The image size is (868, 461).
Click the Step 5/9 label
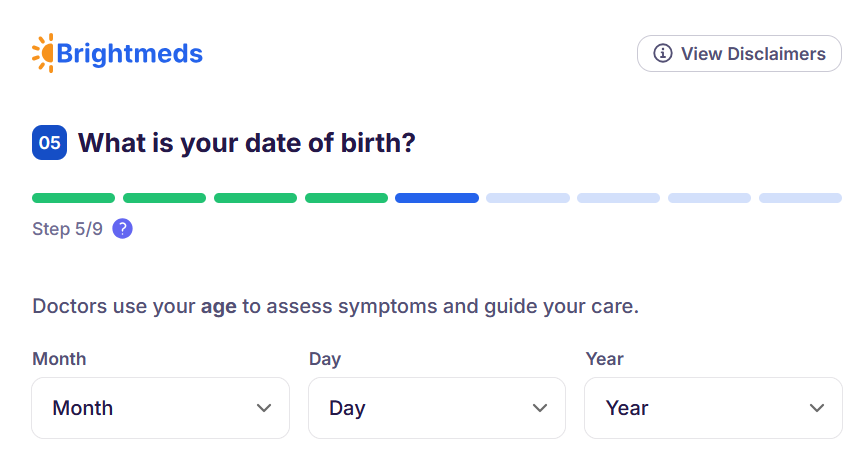[67, 229]
